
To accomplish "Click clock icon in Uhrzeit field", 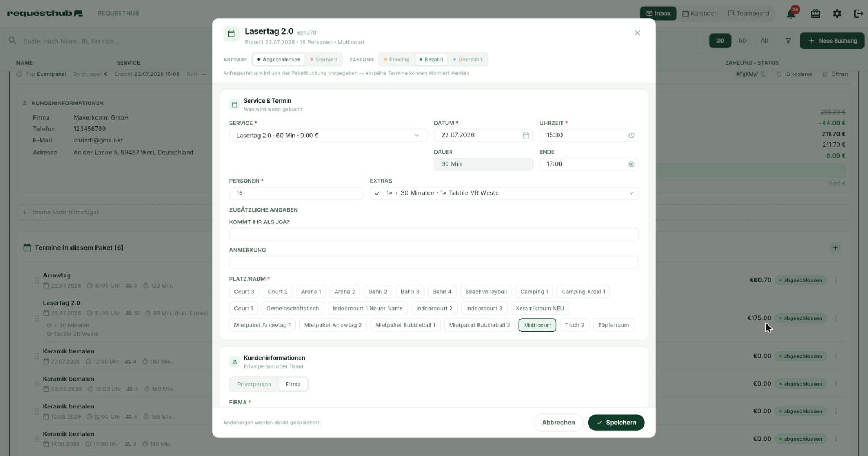I will point(631,135).
